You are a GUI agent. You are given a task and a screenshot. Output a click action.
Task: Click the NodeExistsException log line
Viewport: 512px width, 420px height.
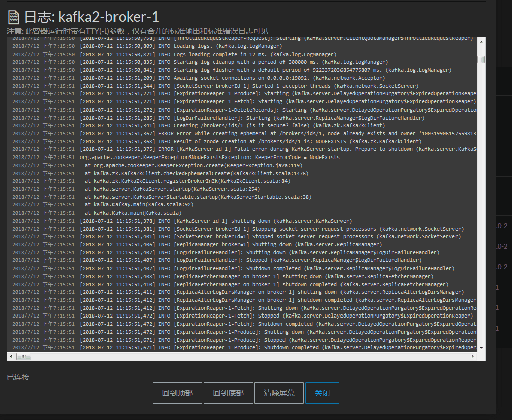pyautogui.click(x=176, y=157)
